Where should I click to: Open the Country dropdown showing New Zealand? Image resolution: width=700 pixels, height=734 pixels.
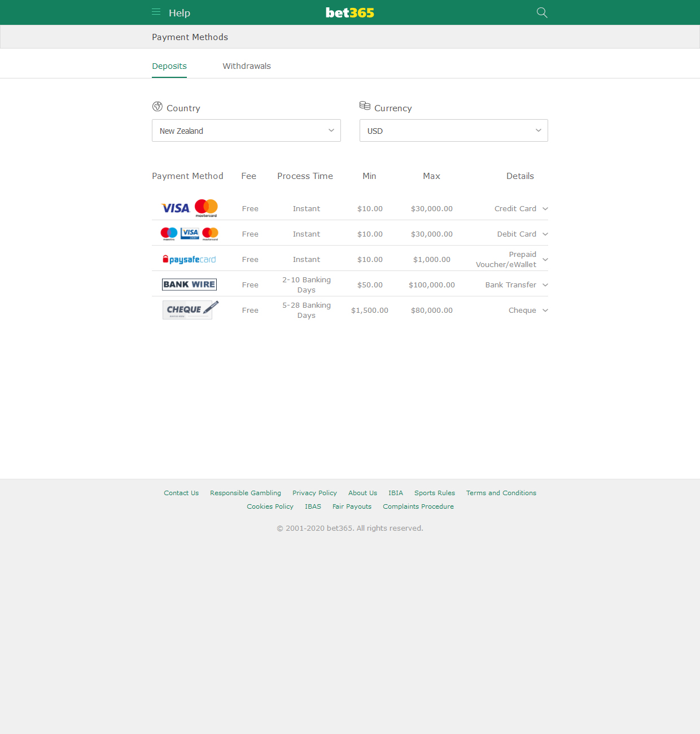point(246,130)
